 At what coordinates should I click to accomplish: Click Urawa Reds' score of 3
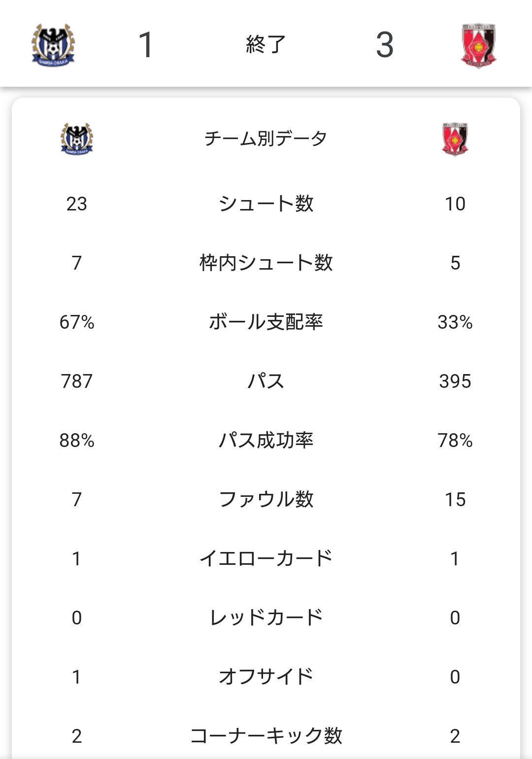[385, 45]
